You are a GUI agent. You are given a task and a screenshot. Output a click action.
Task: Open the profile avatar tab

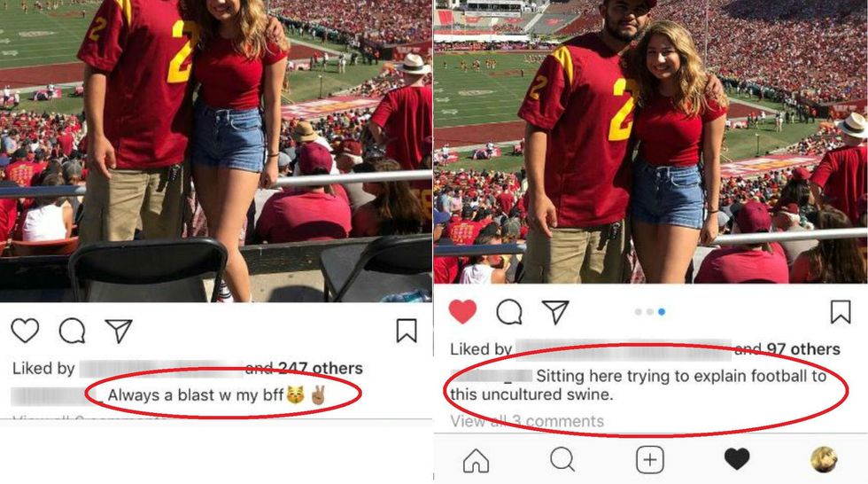(x=824, y=460)
